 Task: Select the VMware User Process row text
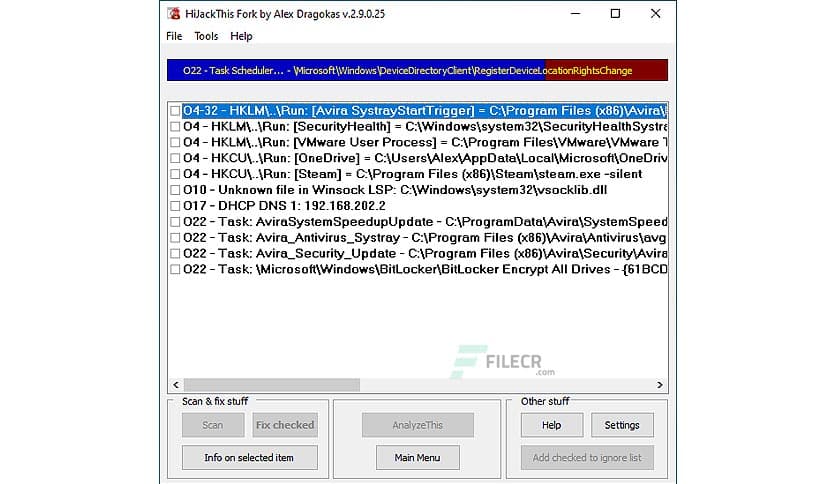tap(424, 142)
